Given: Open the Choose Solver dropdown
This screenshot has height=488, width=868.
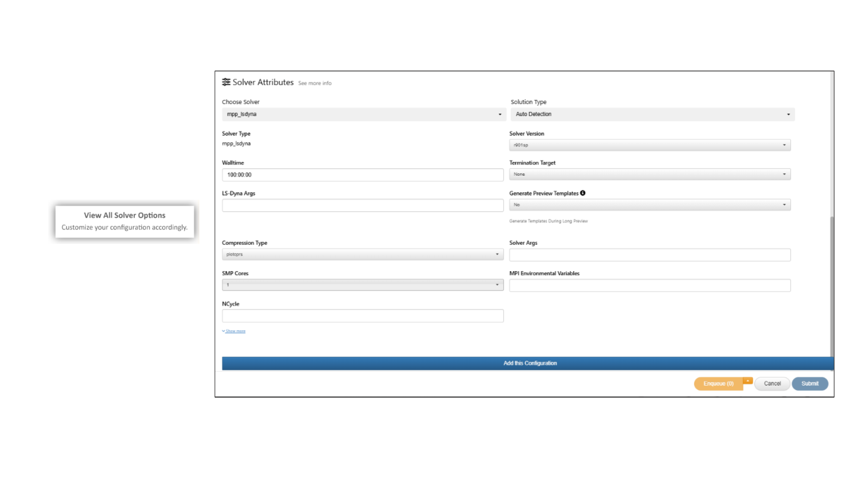Looking at the screenshot, I should (364, 114).
